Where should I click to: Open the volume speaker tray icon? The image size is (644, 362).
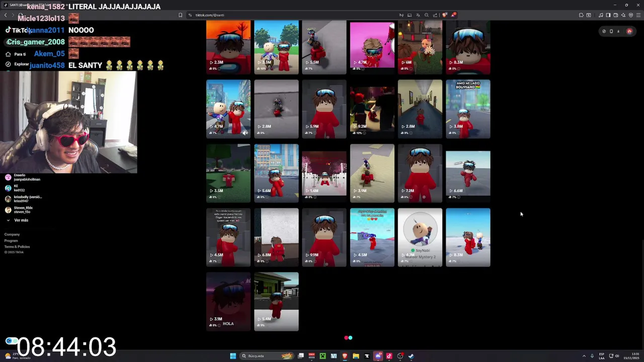(x=617, y=356)
